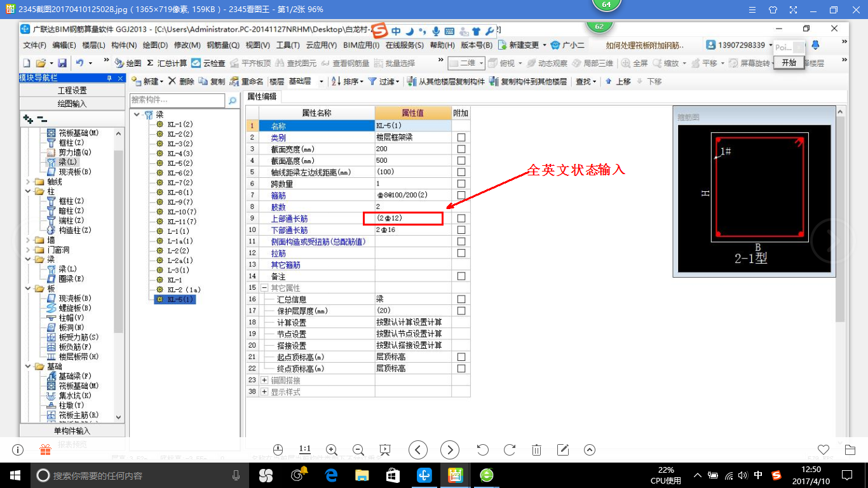868x488 pixels.
Task: Click viewer rotate clockwise icon
Action: click(509, 450)
